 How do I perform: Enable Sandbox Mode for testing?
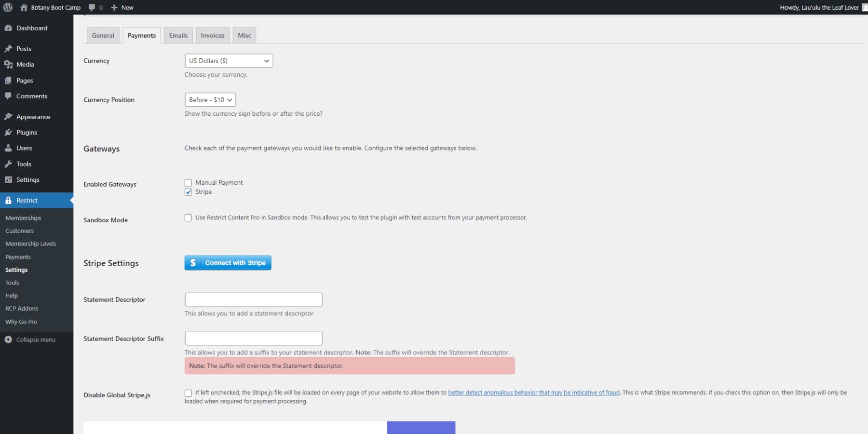(188, 217)
